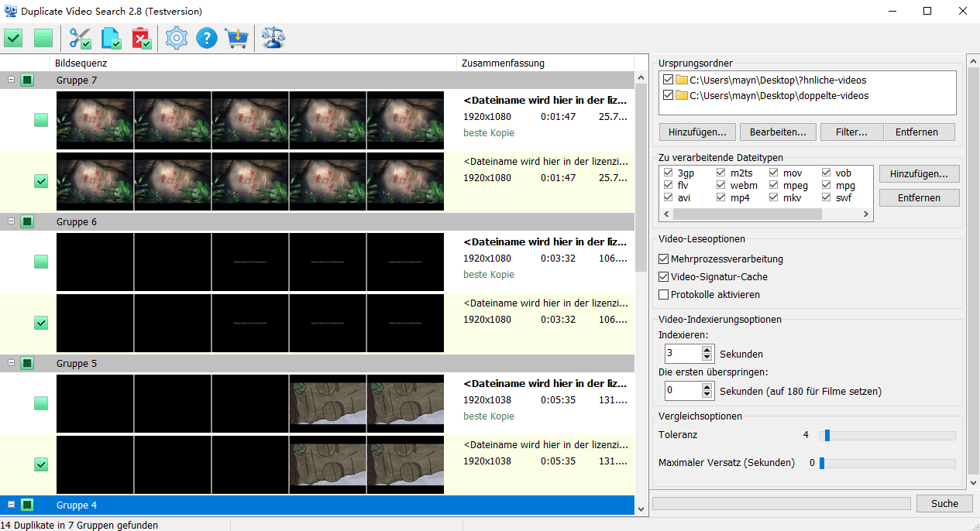Click the copy-checked-files blue document icon
980x531 pixels.
[x=112, y=38]
